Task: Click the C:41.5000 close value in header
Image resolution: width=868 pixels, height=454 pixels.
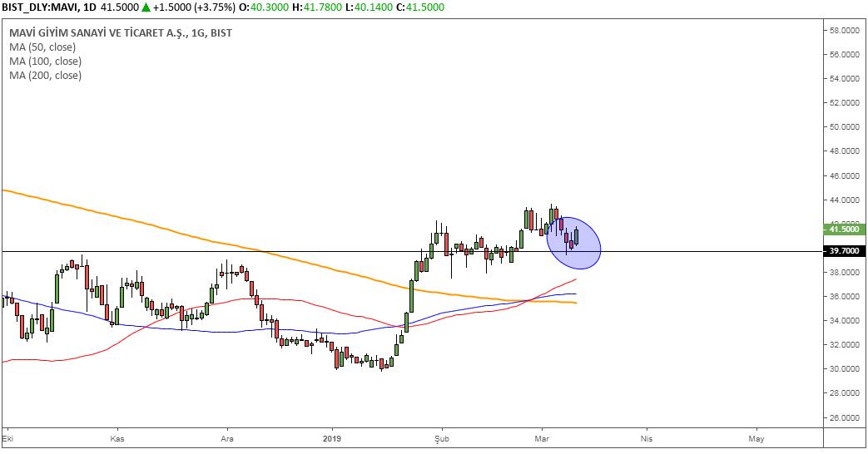Action: 419,7
